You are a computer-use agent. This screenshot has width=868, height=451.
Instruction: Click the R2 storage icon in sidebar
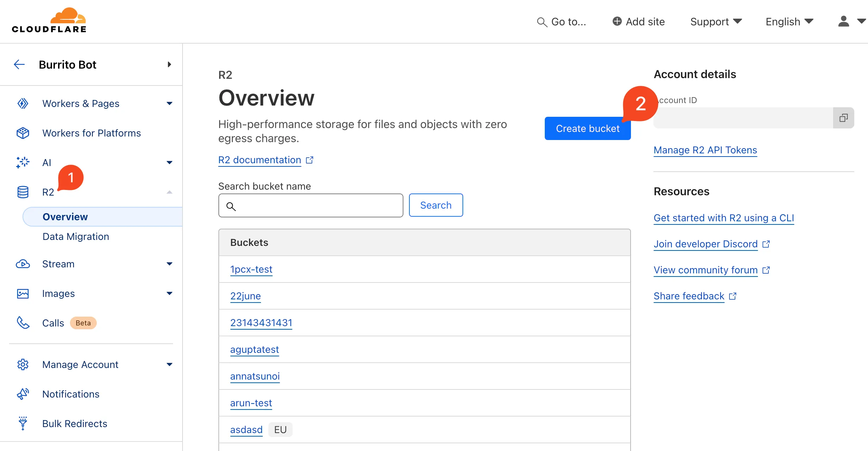(23, 191)
